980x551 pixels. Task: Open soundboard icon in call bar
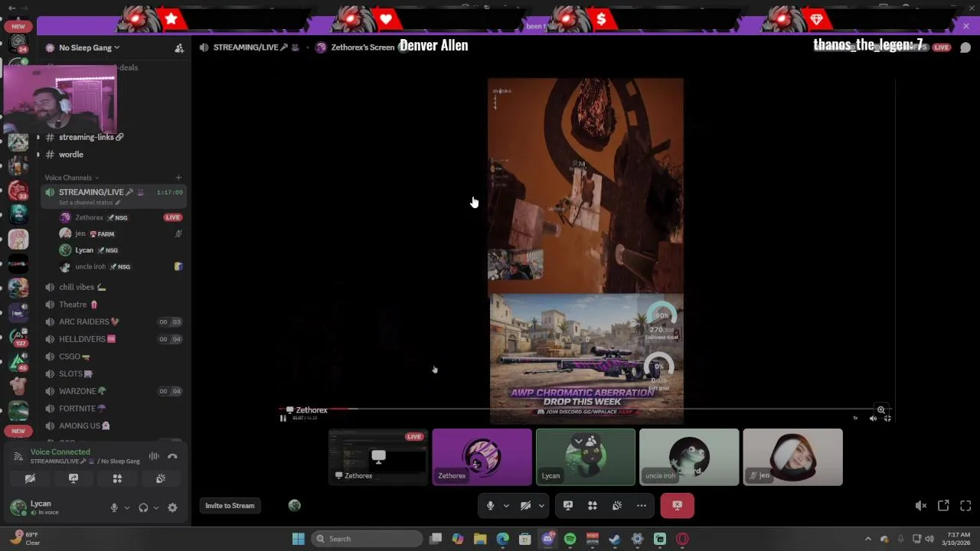(617, 506)
